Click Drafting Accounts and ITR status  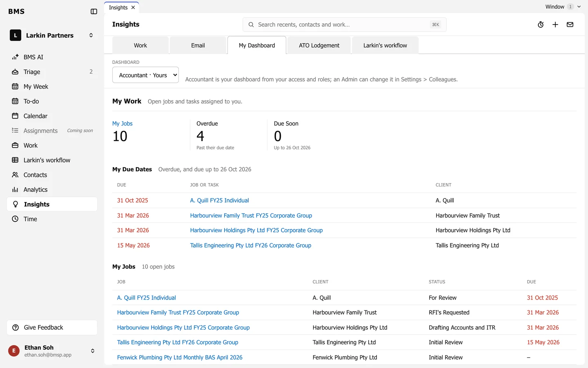click(462, 328)
